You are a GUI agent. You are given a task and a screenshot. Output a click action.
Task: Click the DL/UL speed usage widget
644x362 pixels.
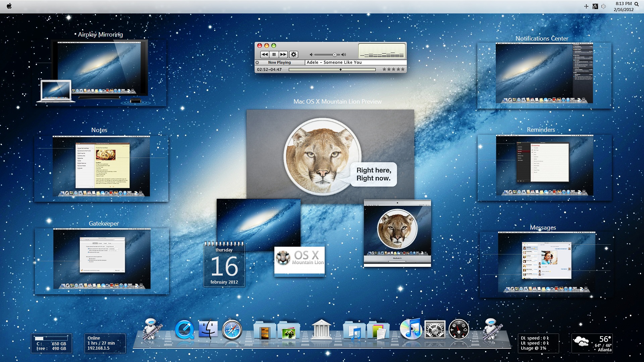click(538, 343)
